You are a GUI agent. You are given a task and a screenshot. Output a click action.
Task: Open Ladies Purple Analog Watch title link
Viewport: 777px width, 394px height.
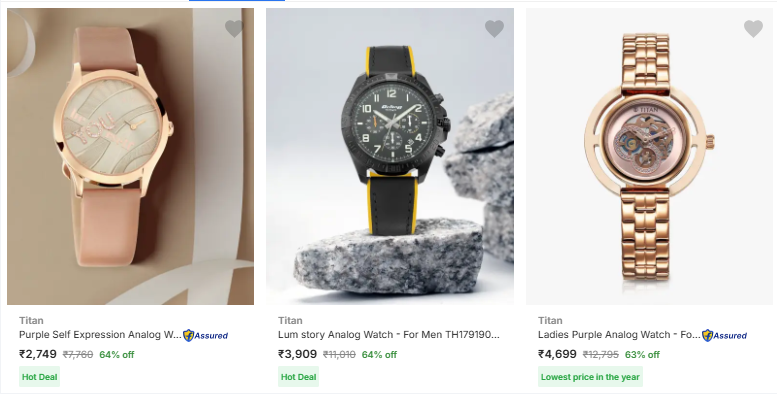619,335
